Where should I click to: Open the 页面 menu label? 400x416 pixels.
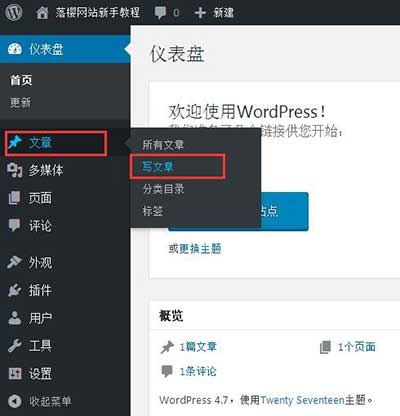40,198
